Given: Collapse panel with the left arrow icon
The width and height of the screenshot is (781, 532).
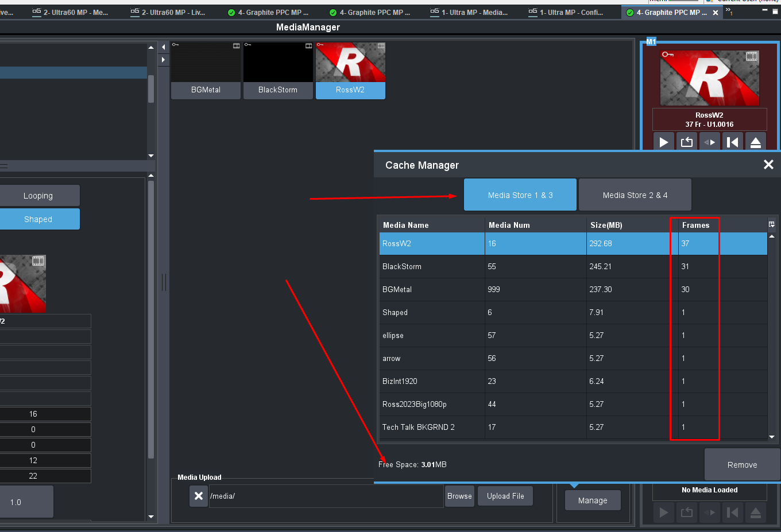Looking at the screenshot, I should [x=164, y=47].
